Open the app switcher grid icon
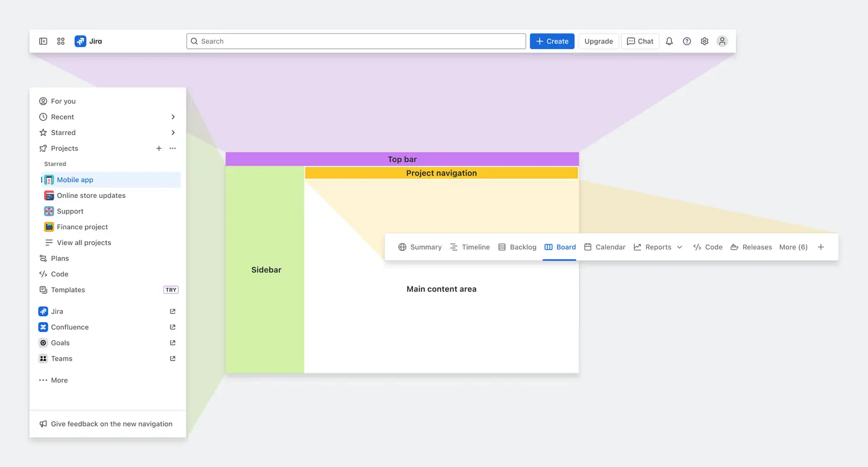868x467 pixels. (60, 41)
